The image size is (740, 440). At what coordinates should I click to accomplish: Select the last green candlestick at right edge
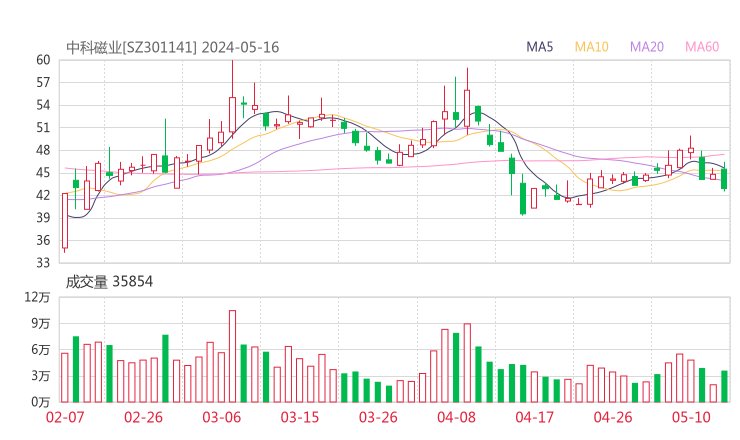[724, 178]
